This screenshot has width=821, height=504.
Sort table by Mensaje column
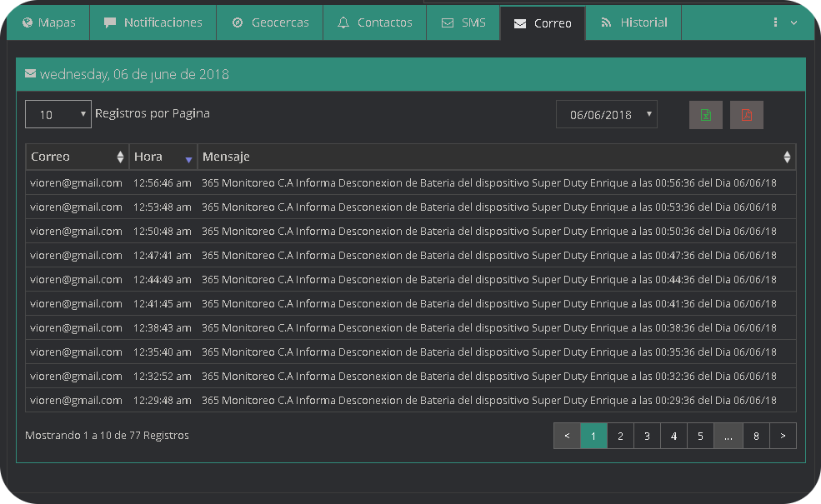[496, 157]
